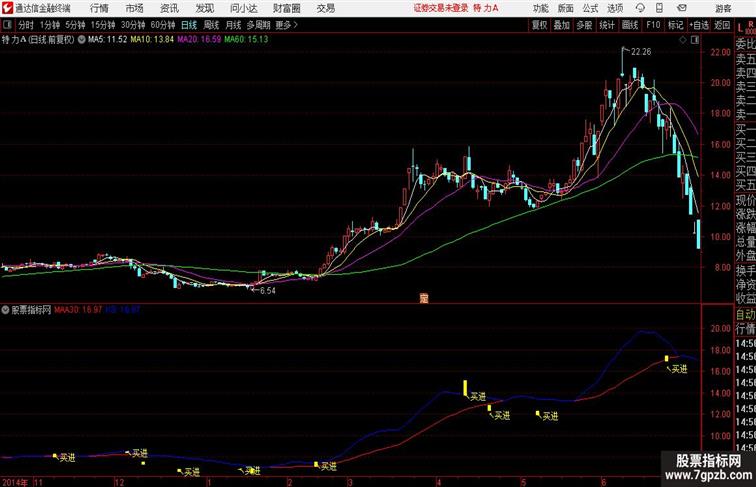Select the 日线 daily period tab
The image size is (756, 487).
[x=189, y=25]
